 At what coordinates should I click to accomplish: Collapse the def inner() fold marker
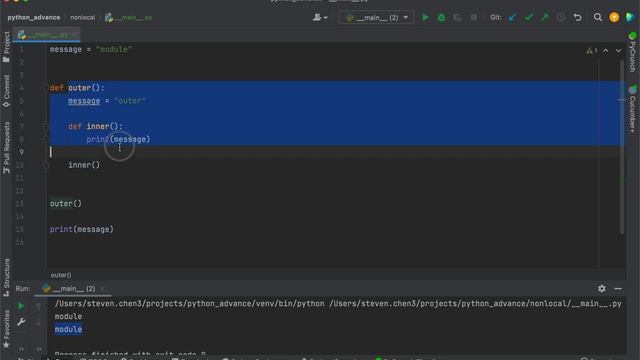click(x=46, y=127)
